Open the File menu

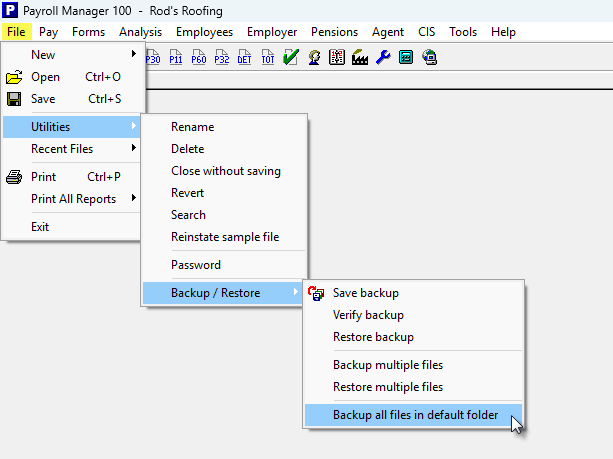pos(16,32)
